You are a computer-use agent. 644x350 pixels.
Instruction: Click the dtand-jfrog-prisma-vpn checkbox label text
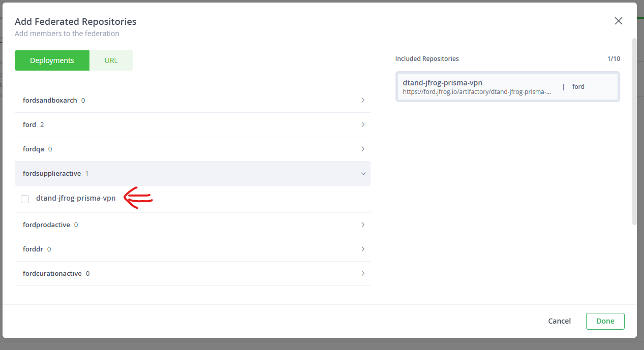coord(76,198)
